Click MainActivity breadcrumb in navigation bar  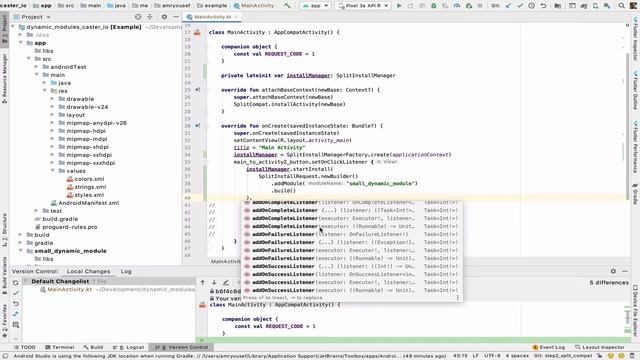[x=253, y=6]
